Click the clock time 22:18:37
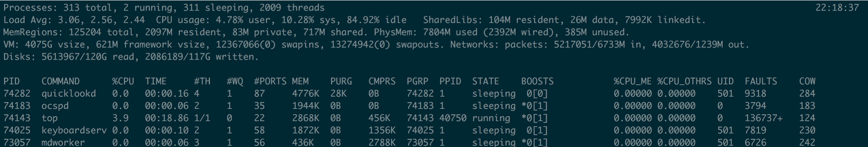 (x=837, y=8)
